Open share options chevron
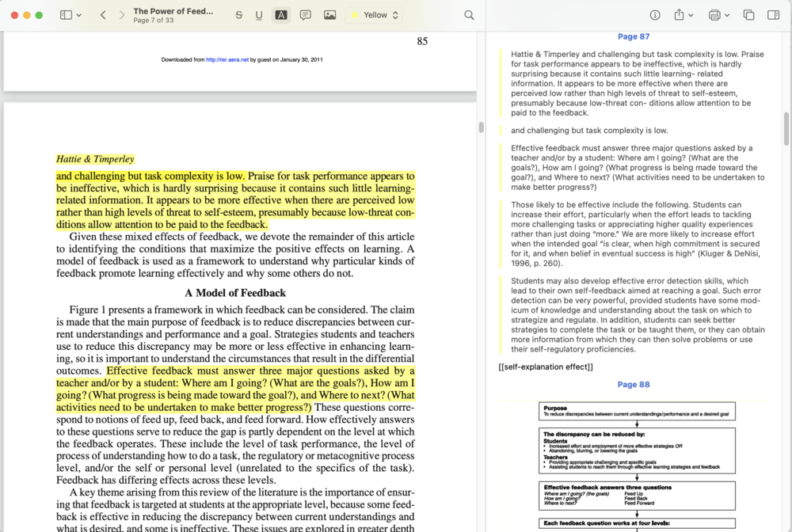 [x=691, y=15]
